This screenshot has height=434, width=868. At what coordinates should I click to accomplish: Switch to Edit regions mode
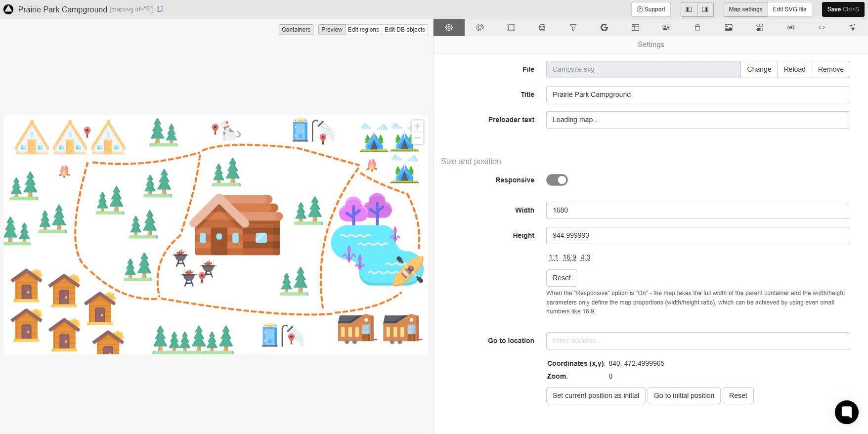tap(363, 30)
